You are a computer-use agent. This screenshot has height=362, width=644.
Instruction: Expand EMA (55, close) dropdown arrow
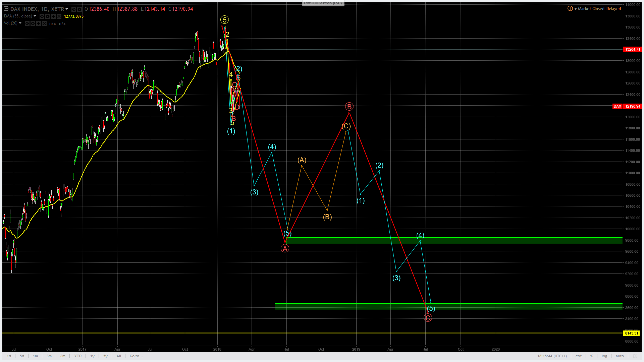point(35,16)
